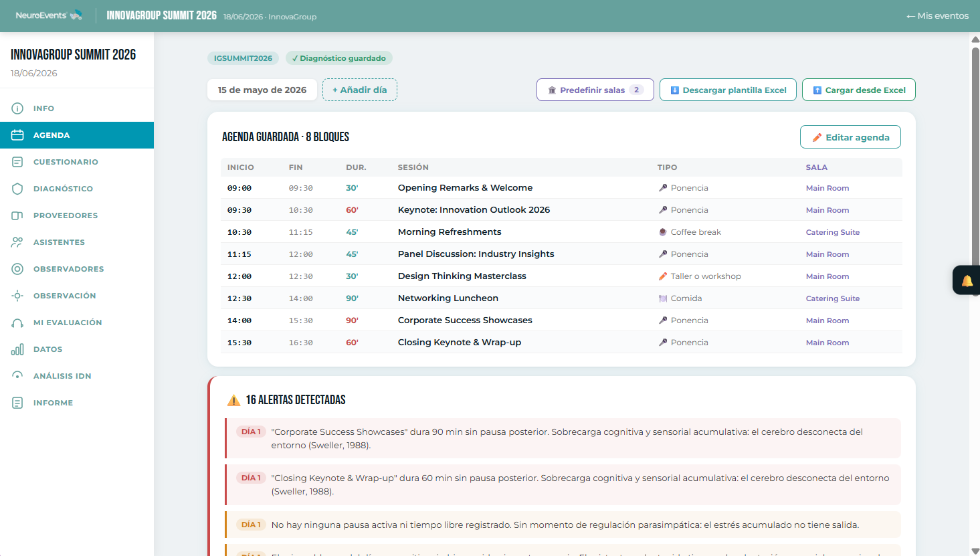Screen dimensions: 980x556
Task: Select the 15 de mayo de 2026 day tab
Action: coord(262,90)
